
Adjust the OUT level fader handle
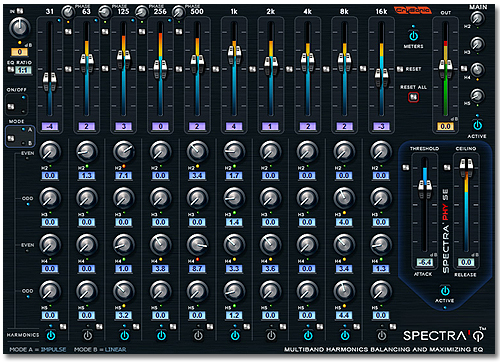[445, 69]
